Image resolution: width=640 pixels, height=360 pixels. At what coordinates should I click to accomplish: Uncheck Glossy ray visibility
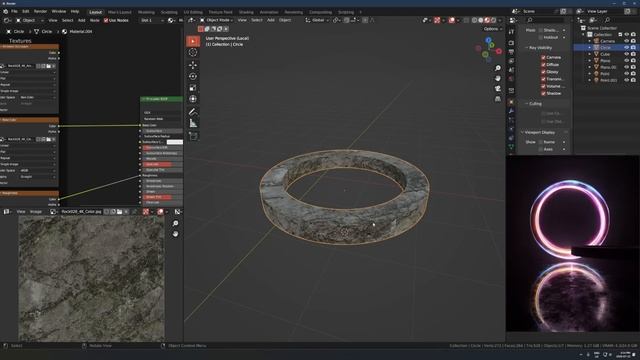(x=543, y=72)
